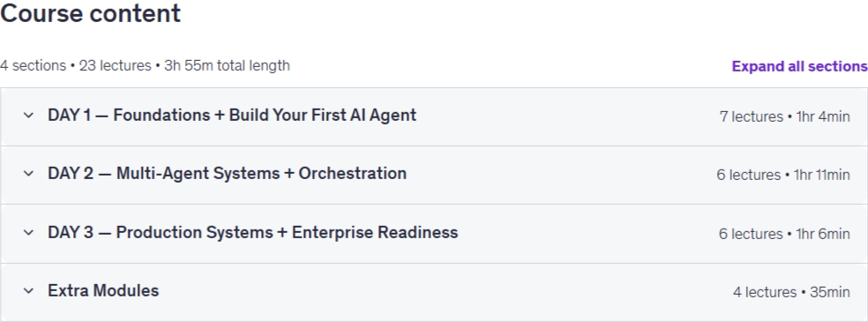Open DAY 1 — Foundations + Build Your First AI Agent

[x=232, y=115]
